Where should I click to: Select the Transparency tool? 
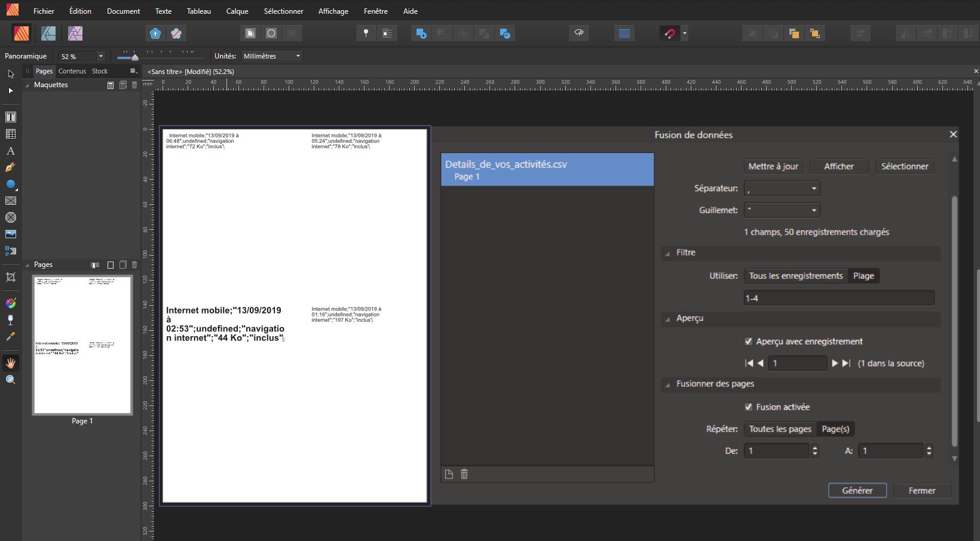[11, 320]
